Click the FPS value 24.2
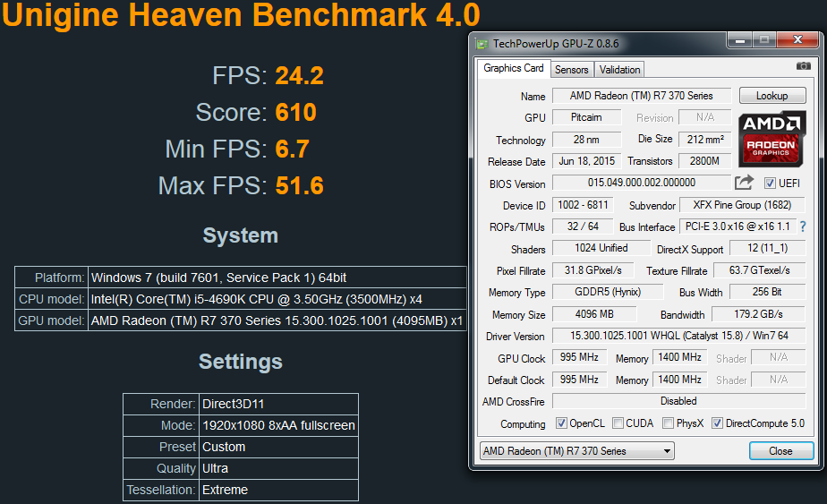 299,75
